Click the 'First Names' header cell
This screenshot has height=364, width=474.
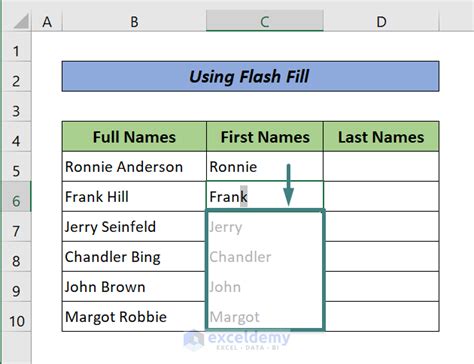(x=265, y=137)
